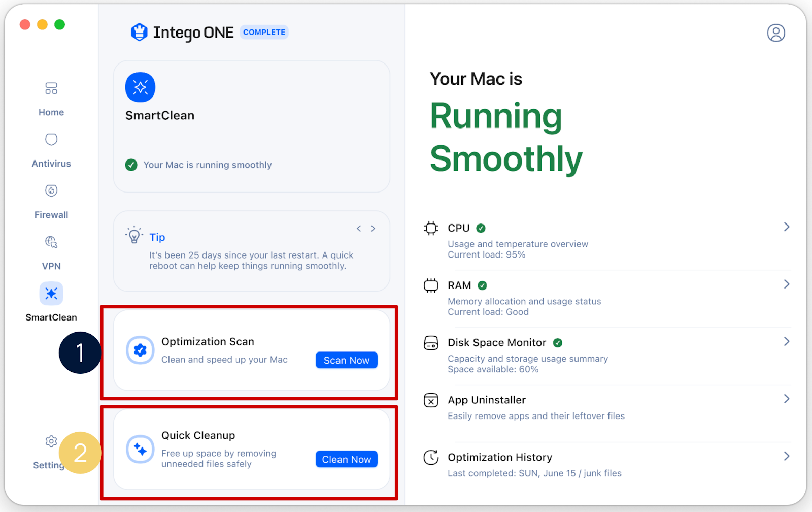This screenshot has width=812, height=512.
Task: Click the yellow minimize window button
Action: pos(42,24)
